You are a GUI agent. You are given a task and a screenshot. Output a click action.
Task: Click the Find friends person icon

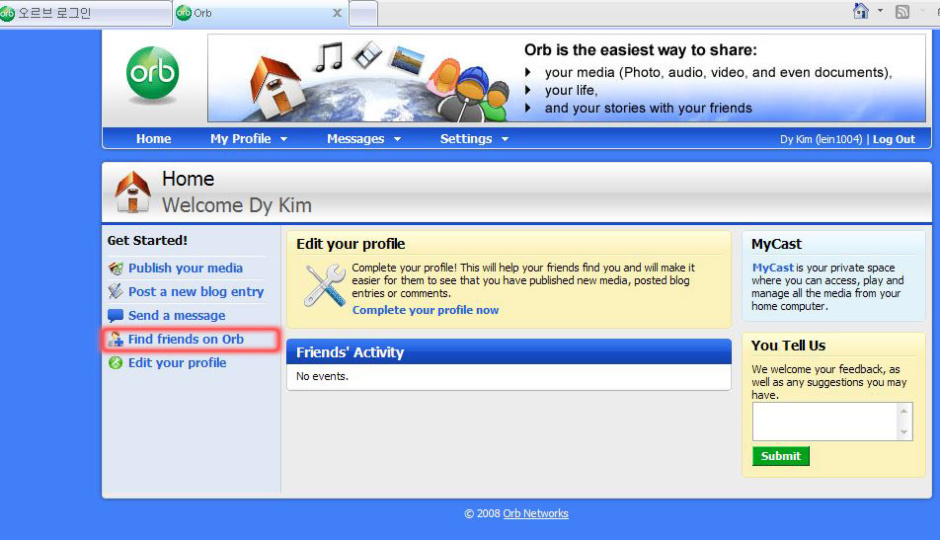[x=116, y=339]
